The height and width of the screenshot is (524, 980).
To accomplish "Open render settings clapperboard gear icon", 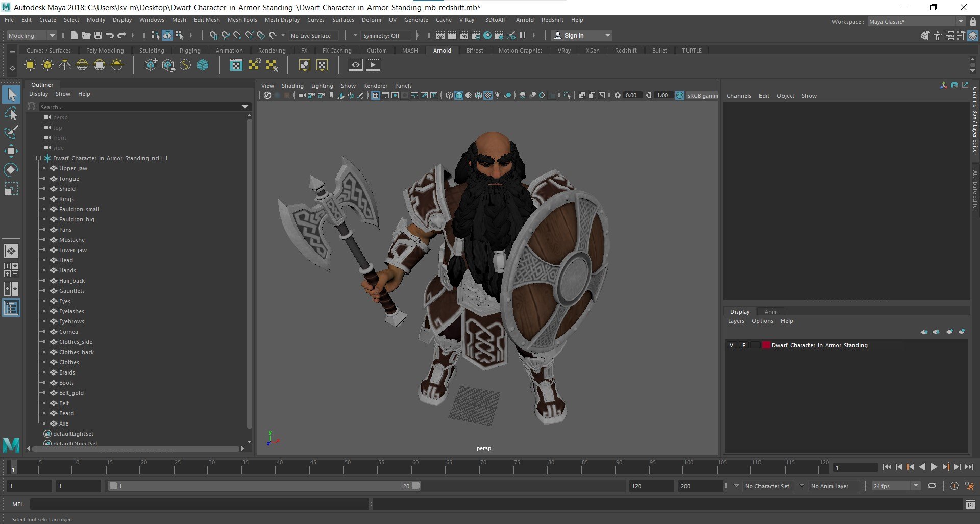I will (x=475, y=35).
